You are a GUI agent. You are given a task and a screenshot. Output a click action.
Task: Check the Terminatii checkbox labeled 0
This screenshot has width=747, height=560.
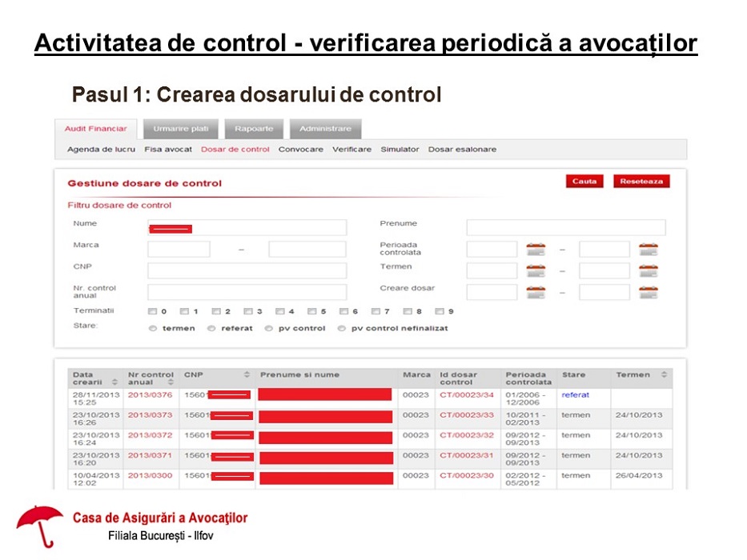(152, 311)
